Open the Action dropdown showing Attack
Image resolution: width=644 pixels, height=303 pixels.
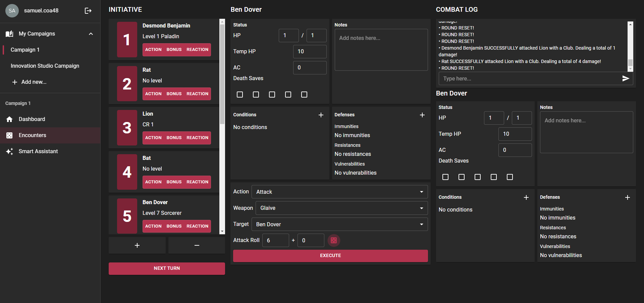(x=339, y=192)
